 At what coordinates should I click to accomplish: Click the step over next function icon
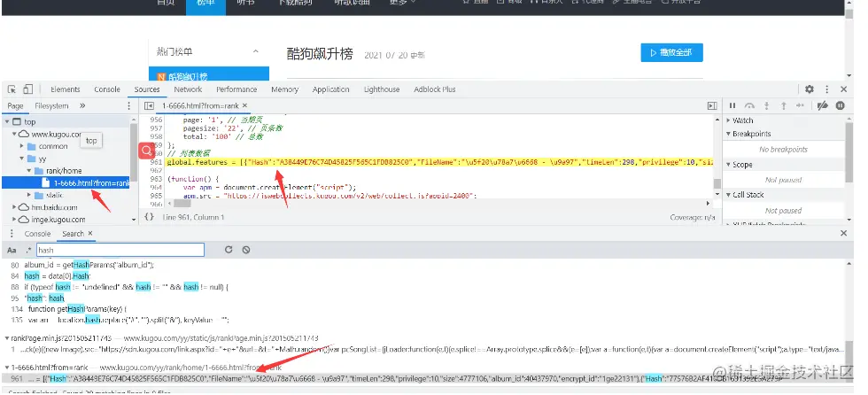pos(749,105)
